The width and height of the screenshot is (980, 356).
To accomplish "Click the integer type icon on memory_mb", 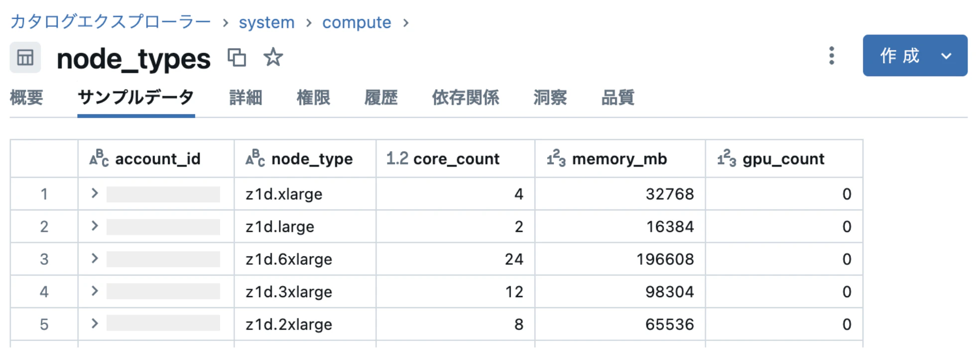I will click(556, 158).
